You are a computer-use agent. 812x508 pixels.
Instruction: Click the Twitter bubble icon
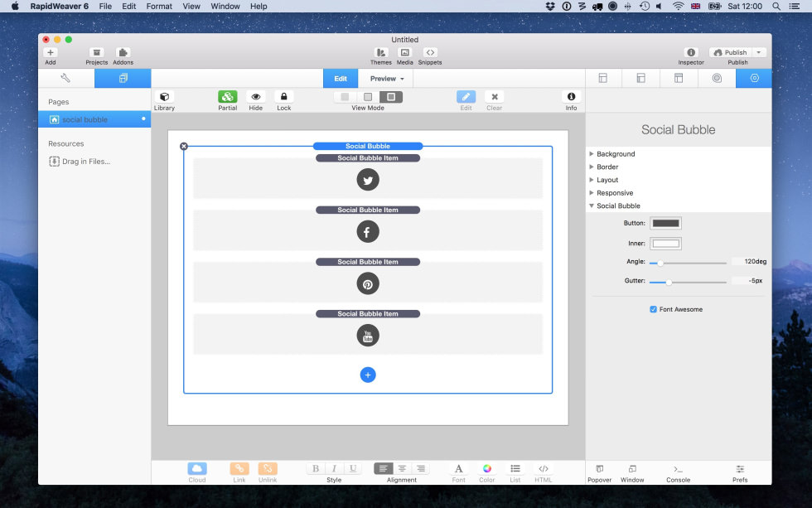coord(368,180)
